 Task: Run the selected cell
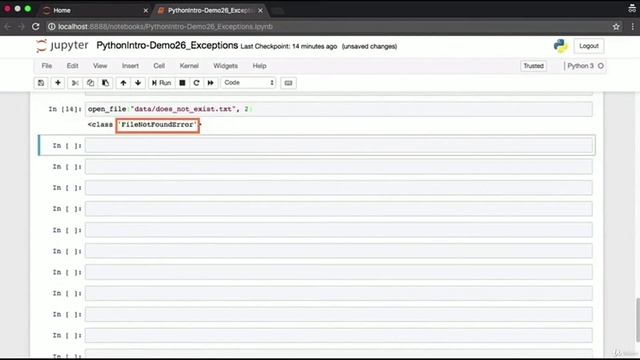click(x=162, y=83)
